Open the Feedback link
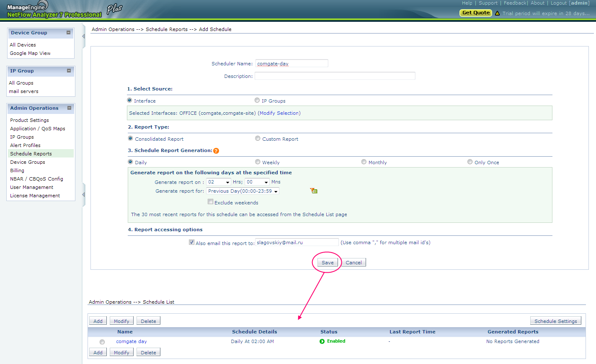 515,3
